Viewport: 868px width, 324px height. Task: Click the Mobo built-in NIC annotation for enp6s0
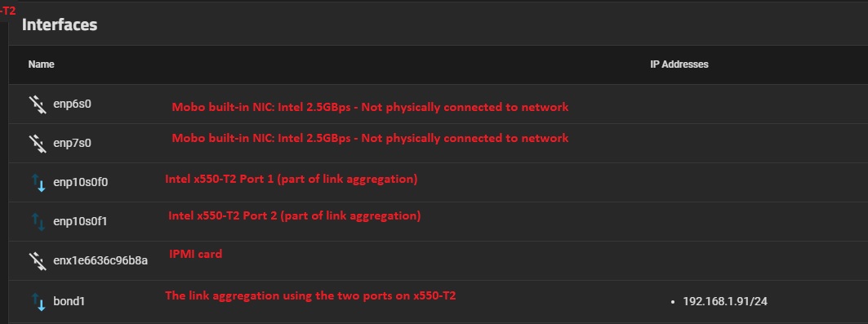coord(370,107)
